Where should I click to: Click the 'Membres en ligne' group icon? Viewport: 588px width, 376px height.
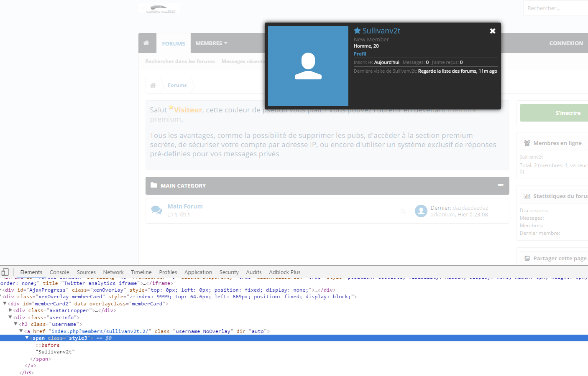click(x=527, y=143)
